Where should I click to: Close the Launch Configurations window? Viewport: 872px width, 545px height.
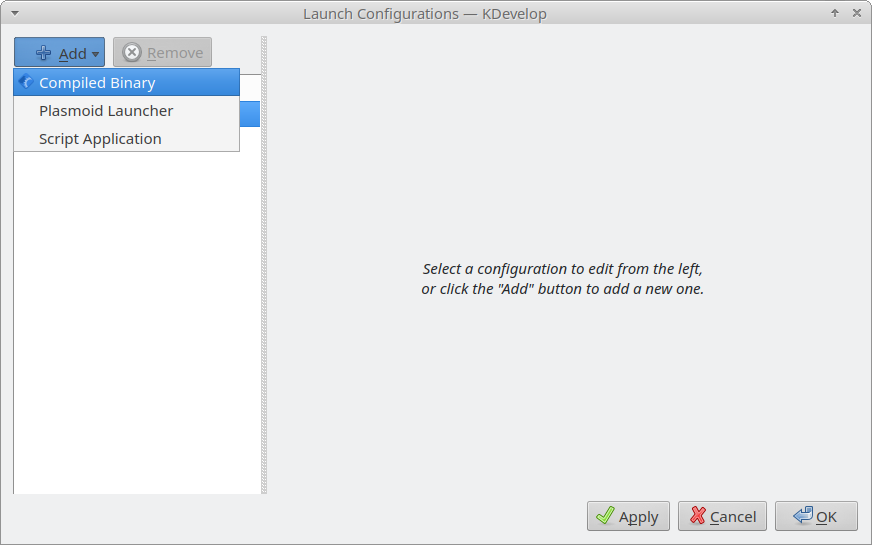856,13
